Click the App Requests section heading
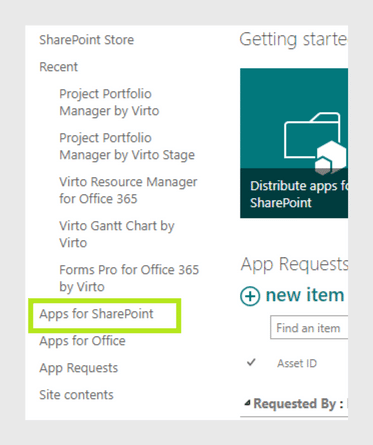This screenshot has width=373, height=445. (x=294, y=264)
